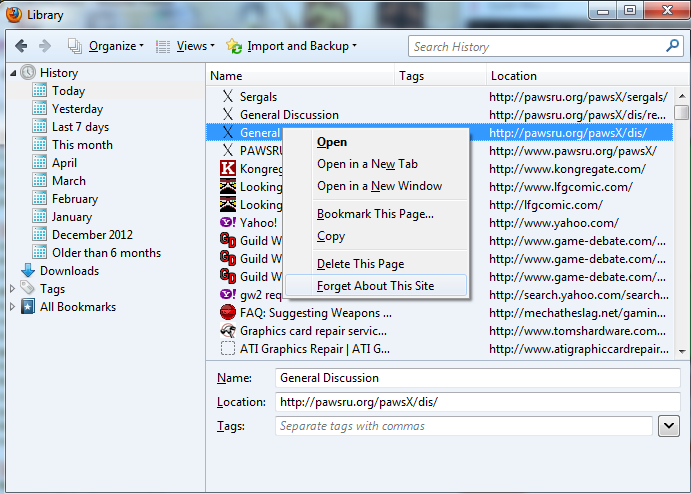The image size is (691, 494).
Task: Sort by the Location column header
Action: click(588, 76)
